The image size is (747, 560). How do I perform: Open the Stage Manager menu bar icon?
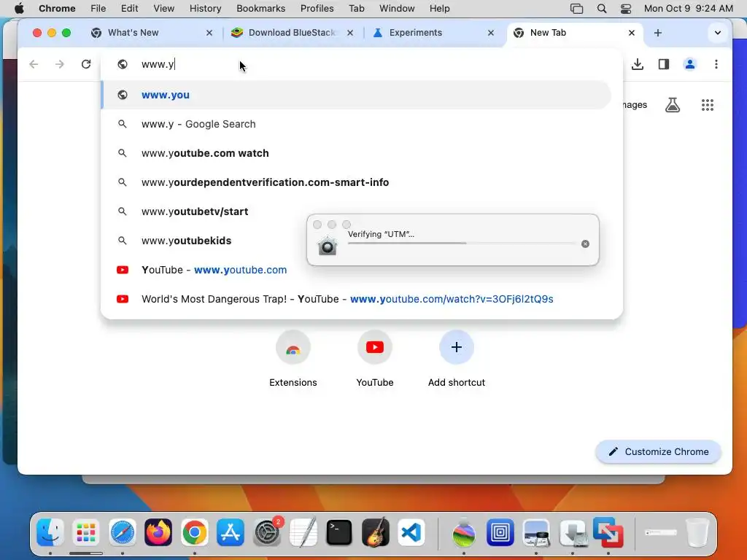576,9
